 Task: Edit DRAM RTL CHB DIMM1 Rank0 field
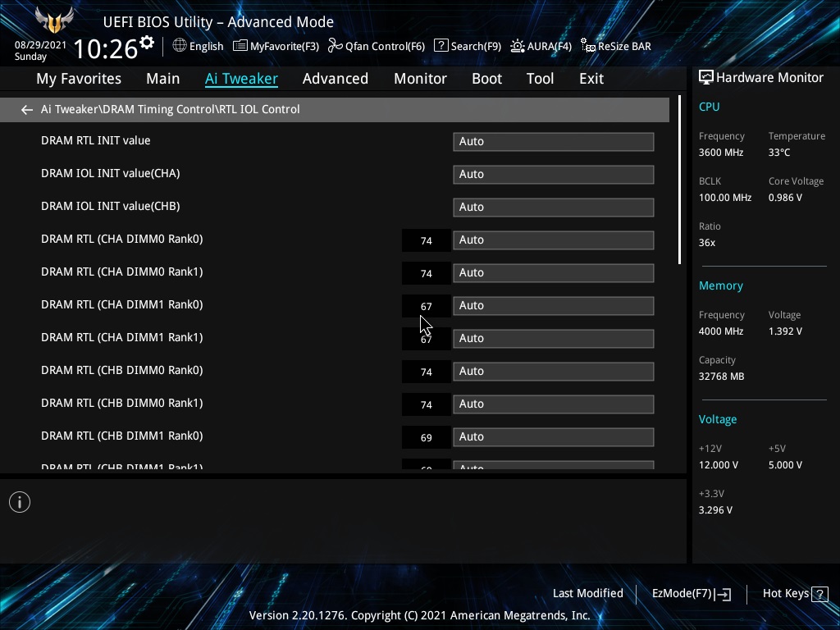pyautogui.click(x=554, y=437)
